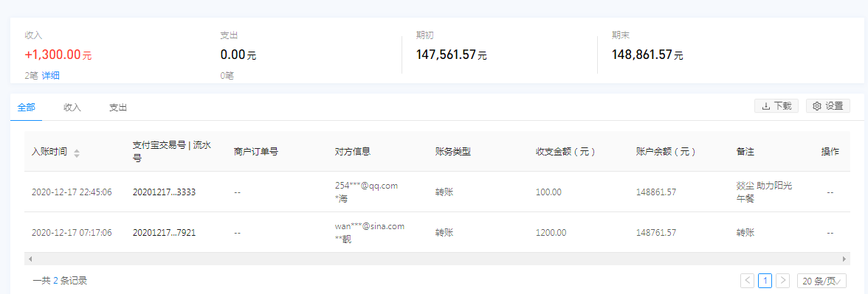868x294 pixels.
Task: Open the 详细 link under income
Action: pos(50,76)
